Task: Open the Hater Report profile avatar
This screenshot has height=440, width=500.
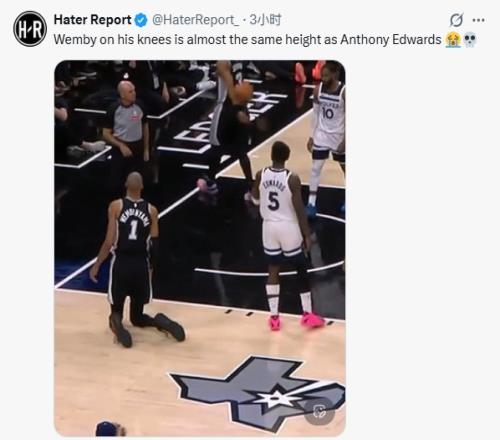Action: 30,29
